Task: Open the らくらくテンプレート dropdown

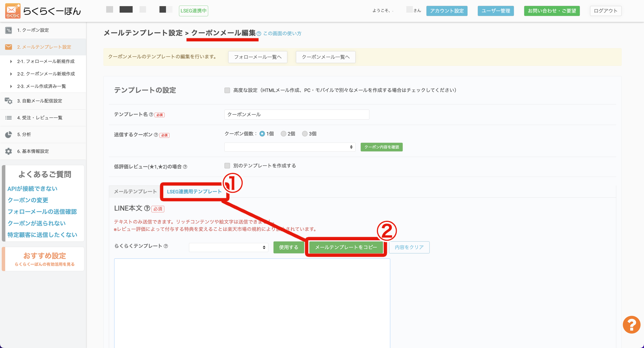Action: (228, 247)
